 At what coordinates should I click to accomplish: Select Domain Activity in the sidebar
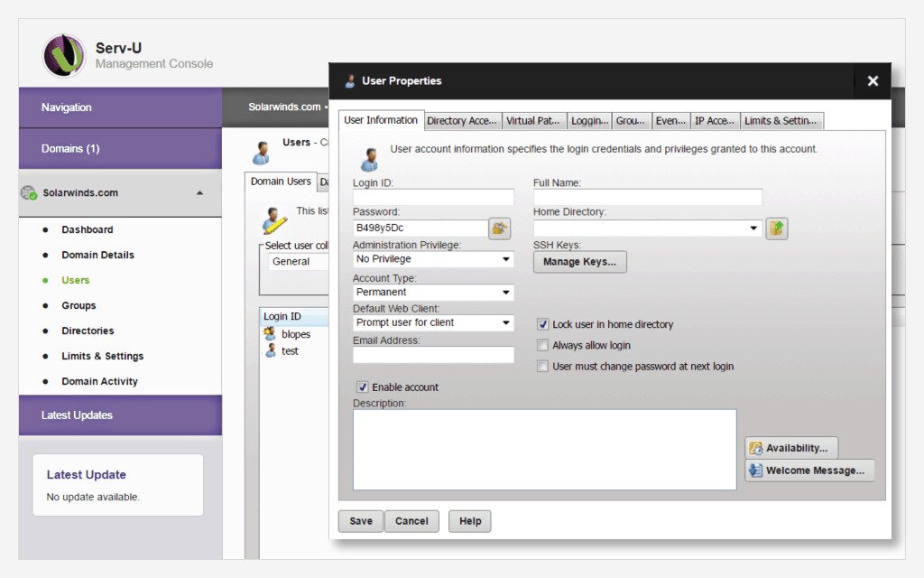[99, 381]
